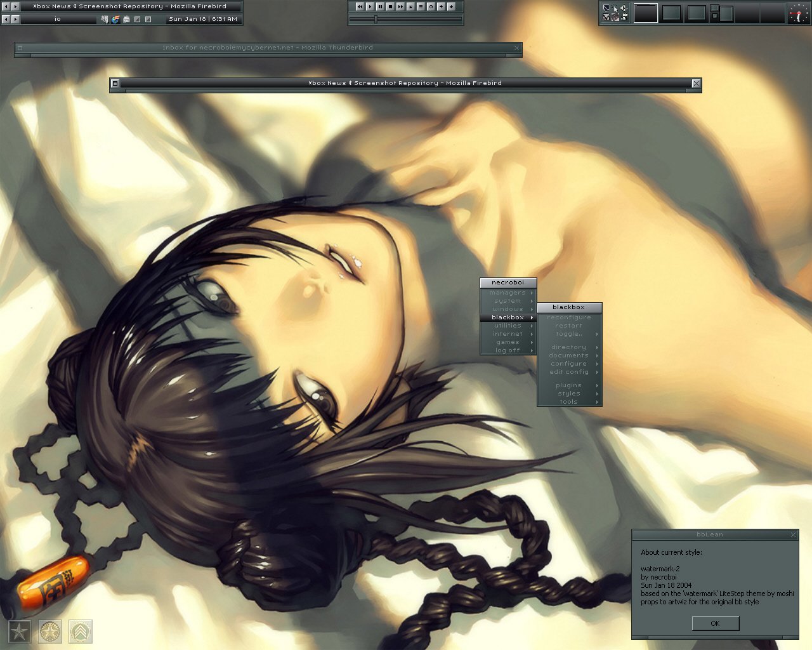Click the rewind button in the media player

point(360,6)
